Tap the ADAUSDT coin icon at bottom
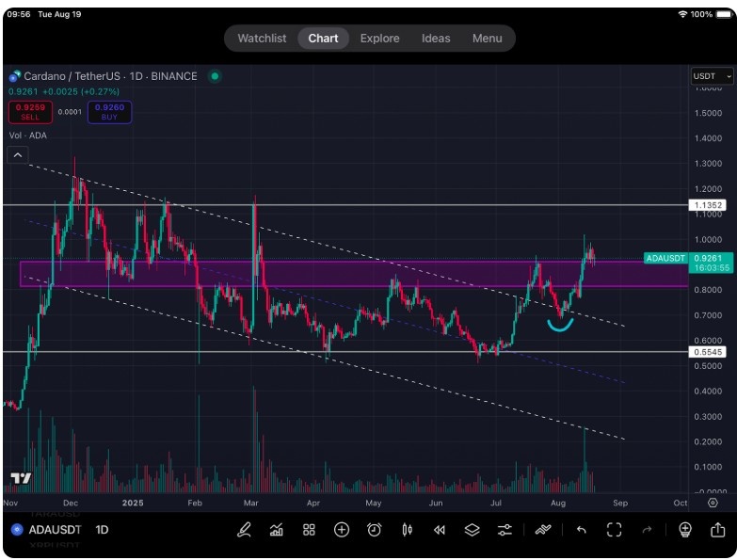This screenshot has width=737, height=560. (17, 530)
